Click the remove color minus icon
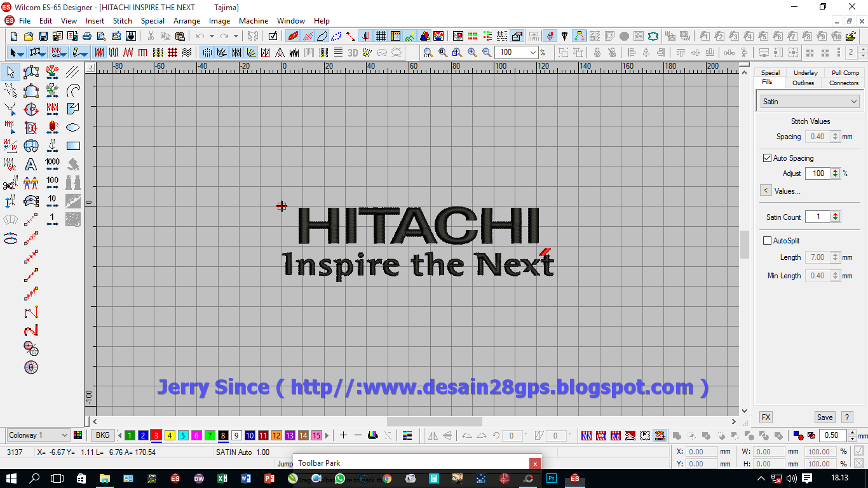This screenshot has width=868, height=488. coord(358,435)
